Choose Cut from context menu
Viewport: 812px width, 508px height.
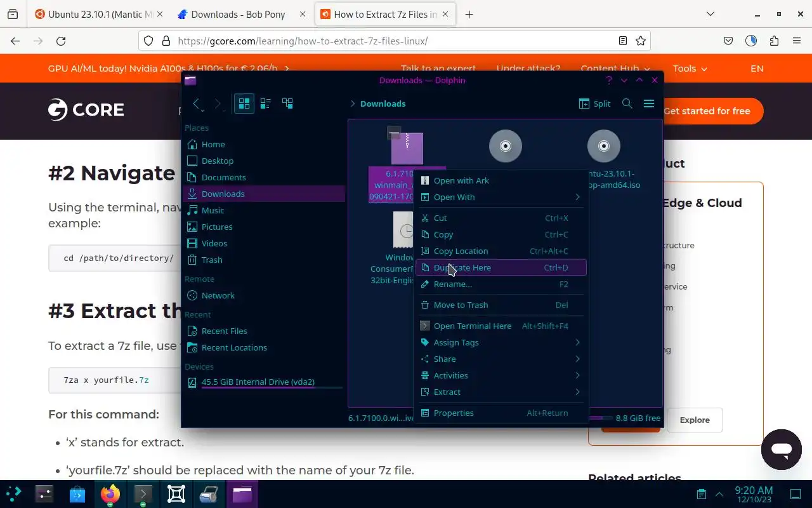pos(501,218)
